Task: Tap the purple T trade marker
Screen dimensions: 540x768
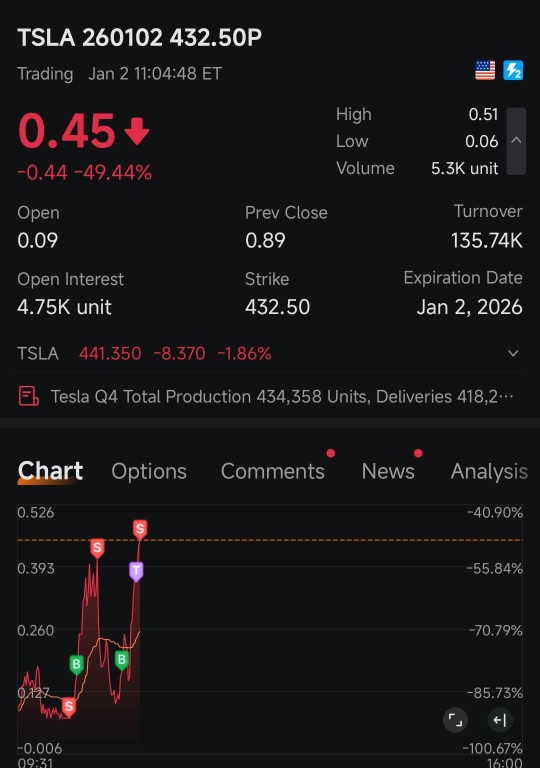Action: point(136,571)
